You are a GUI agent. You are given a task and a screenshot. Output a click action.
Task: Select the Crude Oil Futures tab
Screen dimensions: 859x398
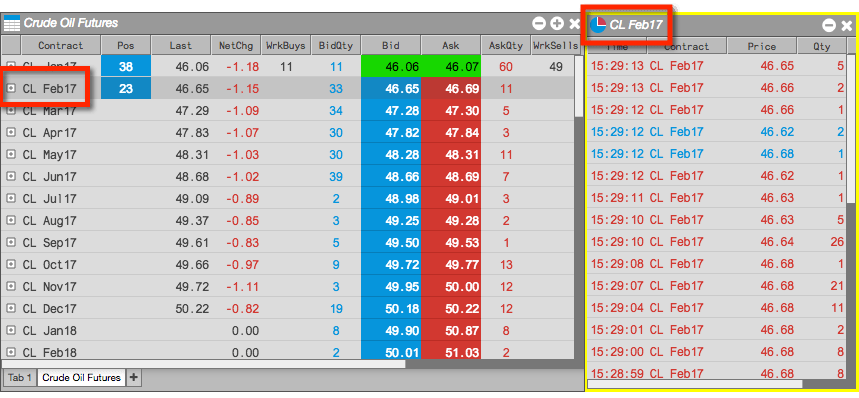tap(82, 378)
